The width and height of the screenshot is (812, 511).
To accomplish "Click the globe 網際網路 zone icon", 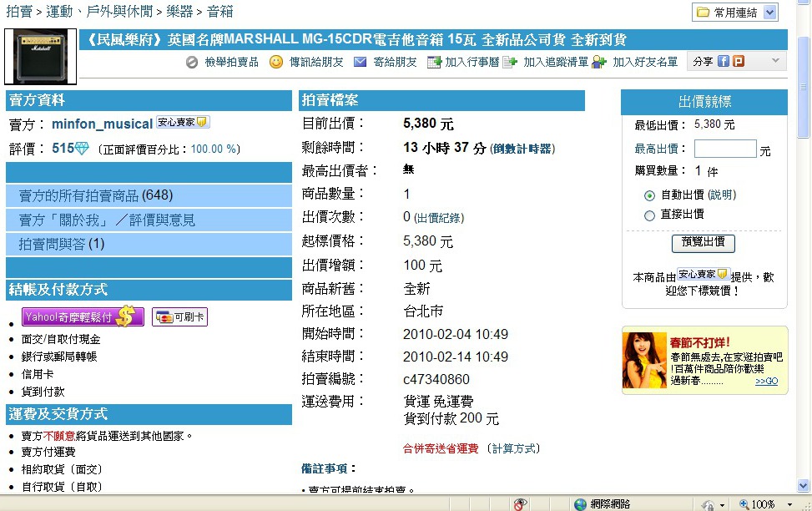I will [x=581, y=504].
